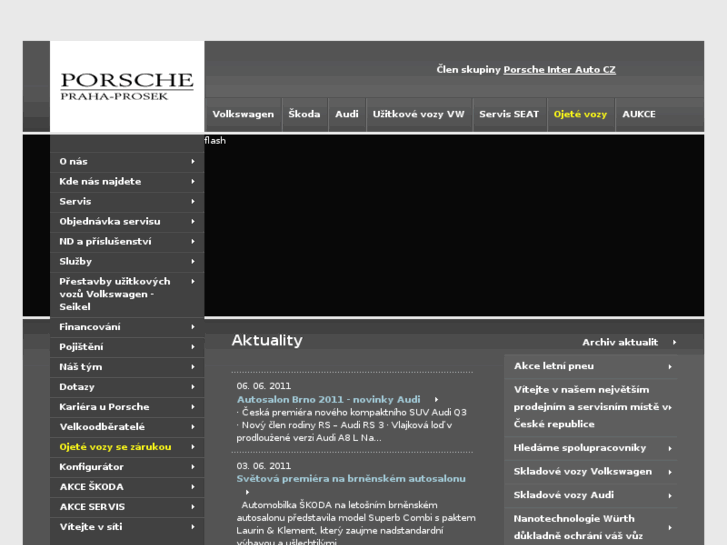
Task: Click the arrow beside Archiv aktualit
Action: 674,342
